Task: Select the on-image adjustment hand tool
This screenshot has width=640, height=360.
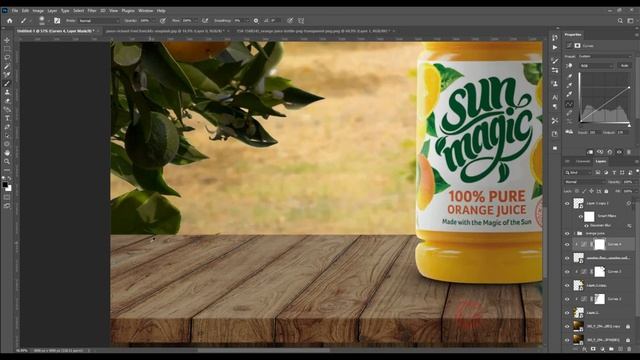Action: (x=569, y=66)
